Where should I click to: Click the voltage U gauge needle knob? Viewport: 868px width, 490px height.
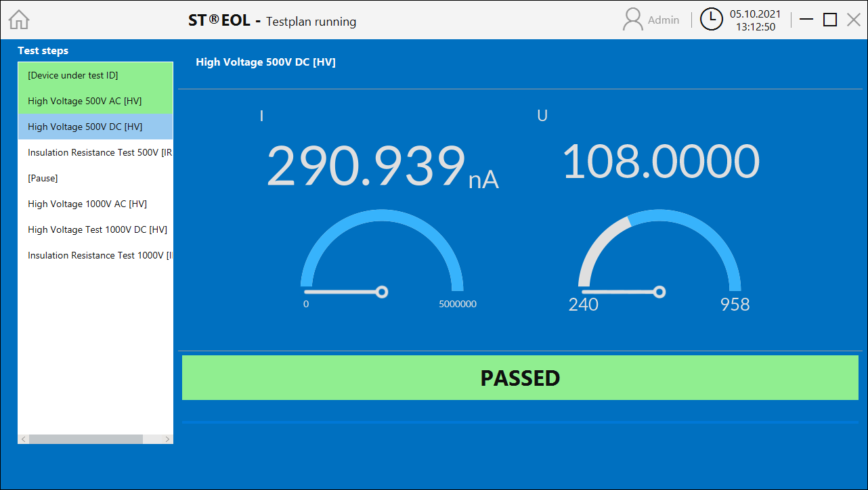click(659, 292)
